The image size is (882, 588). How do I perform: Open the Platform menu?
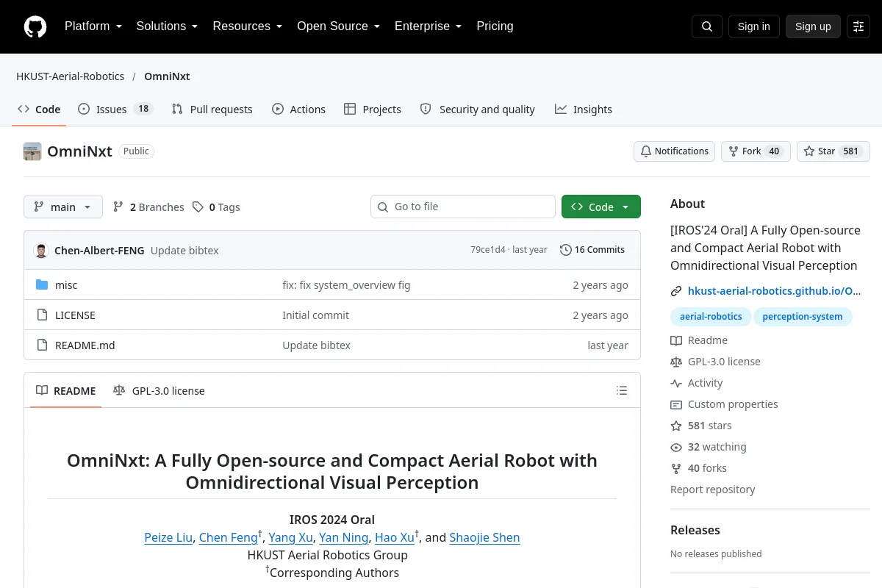pos(93,26)
